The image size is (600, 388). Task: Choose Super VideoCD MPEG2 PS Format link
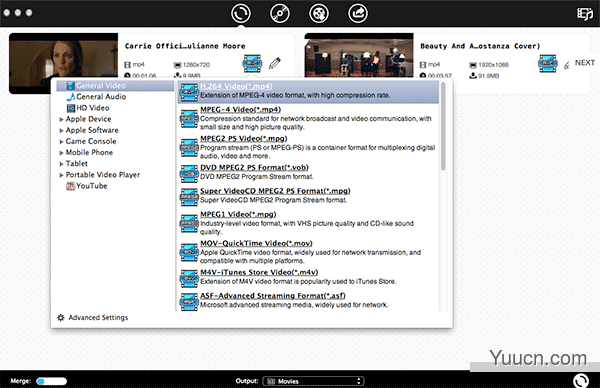click(x=275, y=191)
